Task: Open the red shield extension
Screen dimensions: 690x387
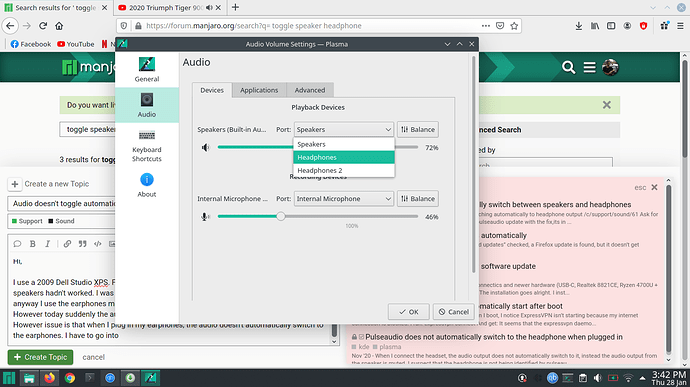Action: click(643, 26)
